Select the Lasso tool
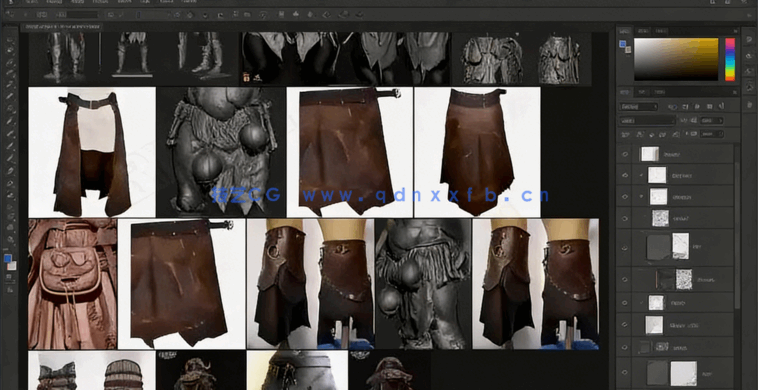The image size is (758, 390). coord(10,63)
